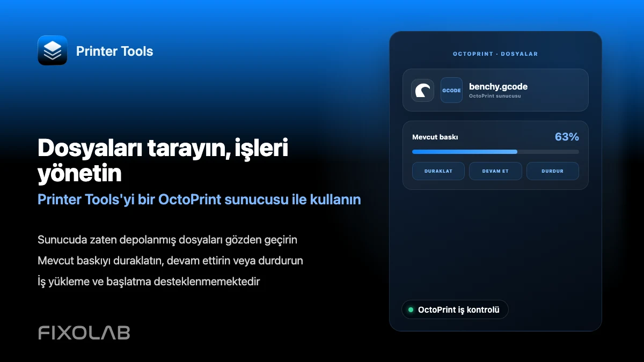
Task: Click the OctoPrint iş kontrolü pill
Action: click(x=455, y=309)
